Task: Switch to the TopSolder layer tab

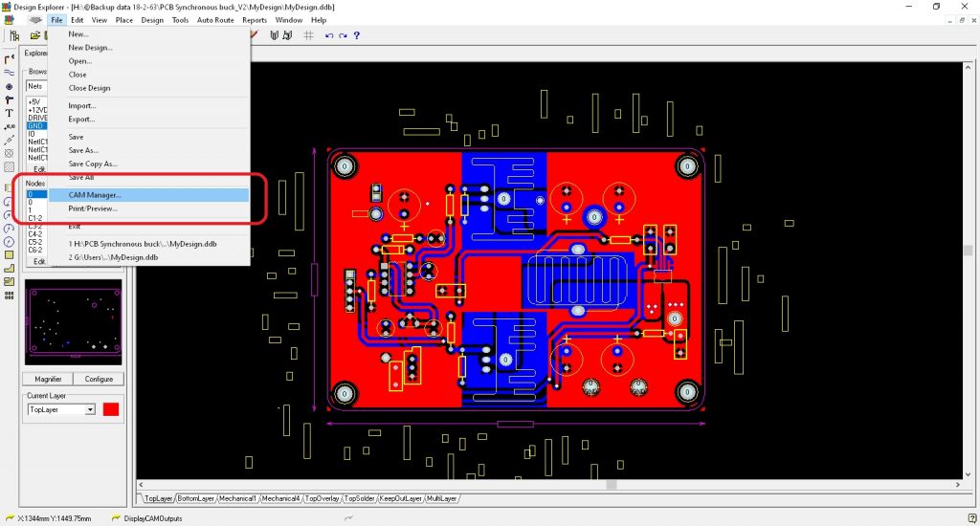Action: (x=360, y=498)
